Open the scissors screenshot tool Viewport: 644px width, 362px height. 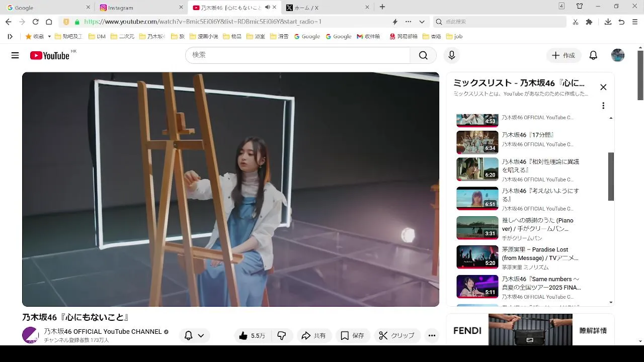tap(576, 22)
